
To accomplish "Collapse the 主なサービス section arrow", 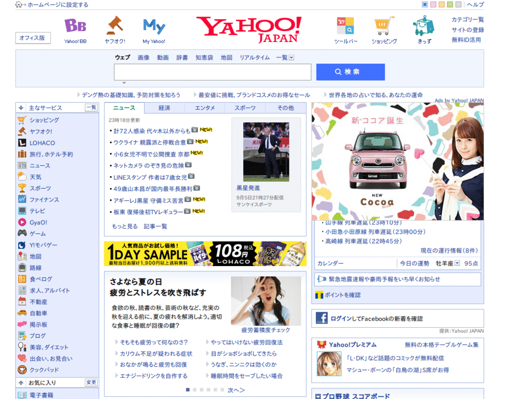I will click(x=21, y=108).
